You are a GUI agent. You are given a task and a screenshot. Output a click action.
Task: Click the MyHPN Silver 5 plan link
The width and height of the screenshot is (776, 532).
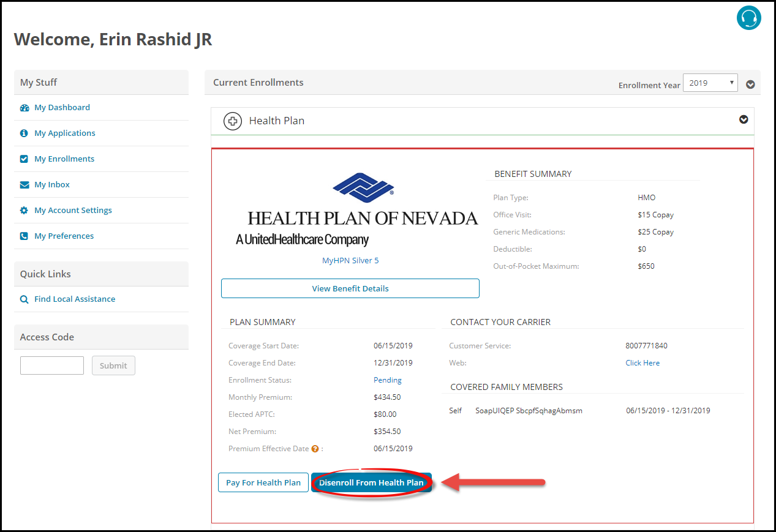click(x=350, y=261)
